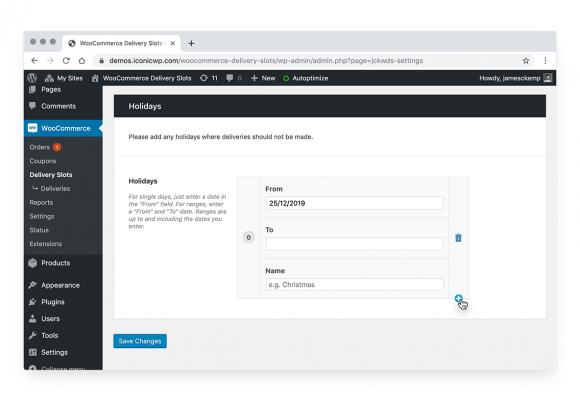Open the comments bubble in admin bar

click(x=234, y=78)
